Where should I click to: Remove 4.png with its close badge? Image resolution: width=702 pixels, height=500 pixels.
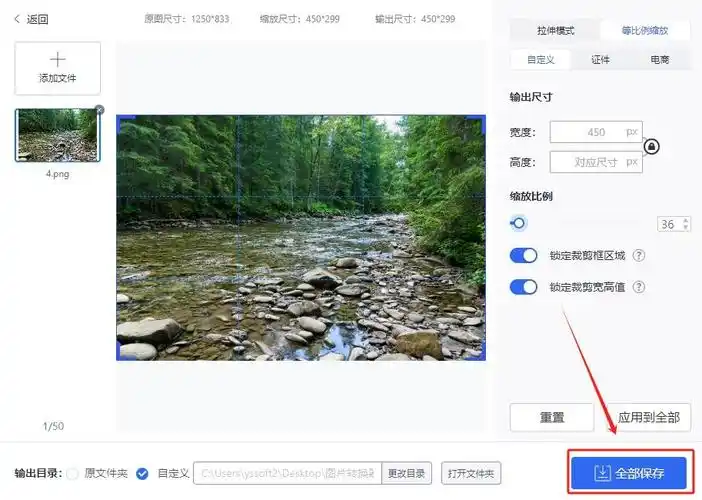[99, 110]
